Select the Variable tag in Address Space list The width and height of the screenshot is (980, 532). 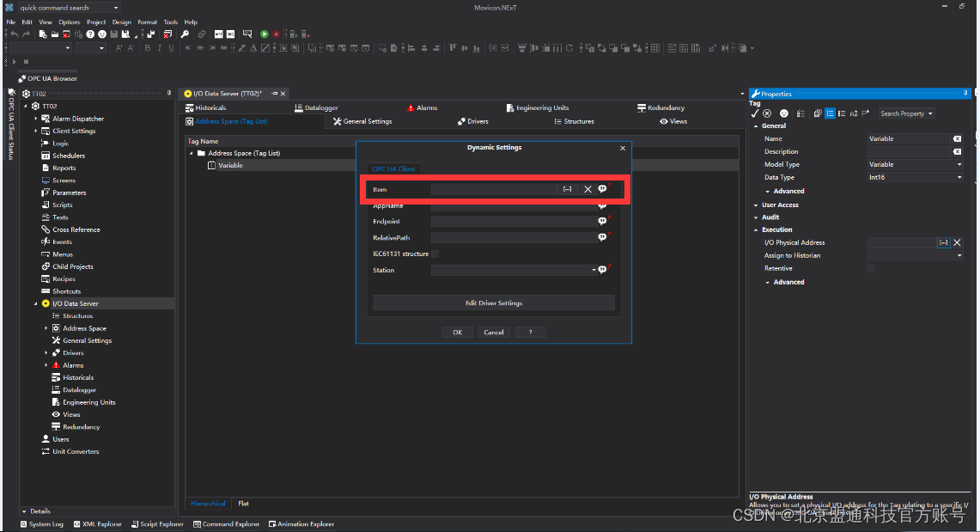pos(230,166)
